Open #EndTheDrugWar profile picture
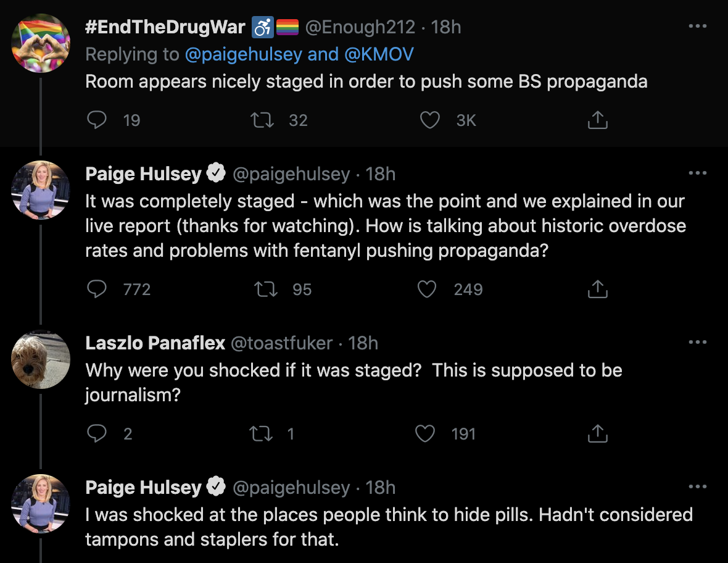The height and width of the screenshot is (563, 728). click(x=41, y=43)
